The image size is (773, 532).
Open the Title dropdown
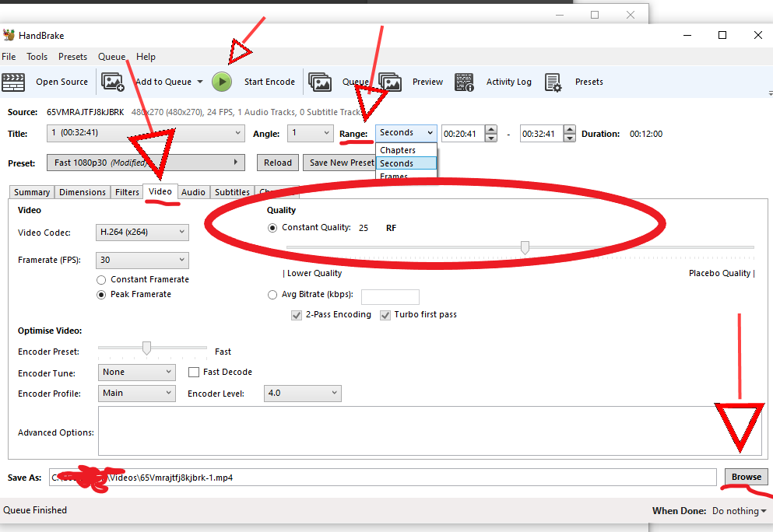click(146, 133)
